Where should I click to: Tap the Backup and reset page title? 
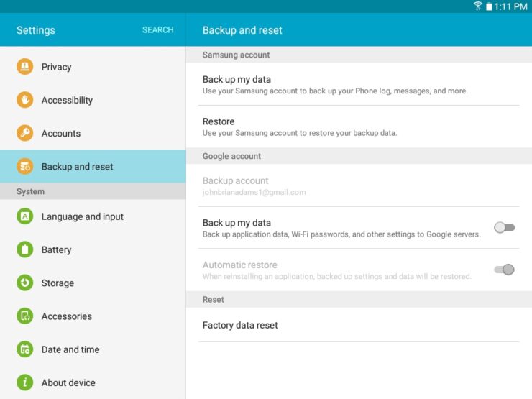click(242, 30)
